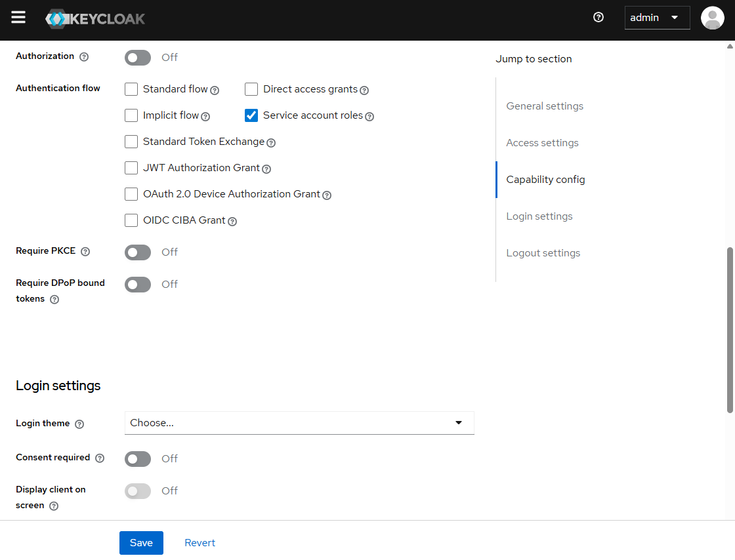
Task: Show help for Display client on screen
Action: 54,506
